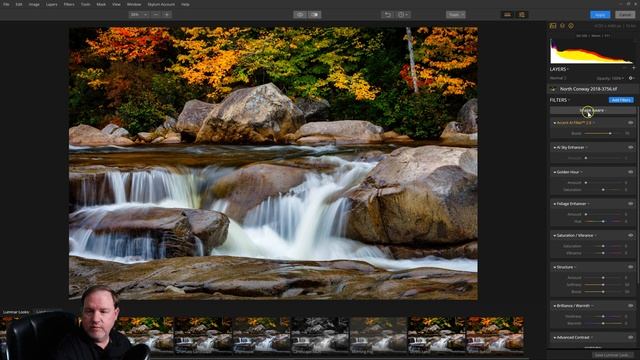Click the before/after compare icon
This screenshot has height=360, width=640.
(x=315, y=15)
